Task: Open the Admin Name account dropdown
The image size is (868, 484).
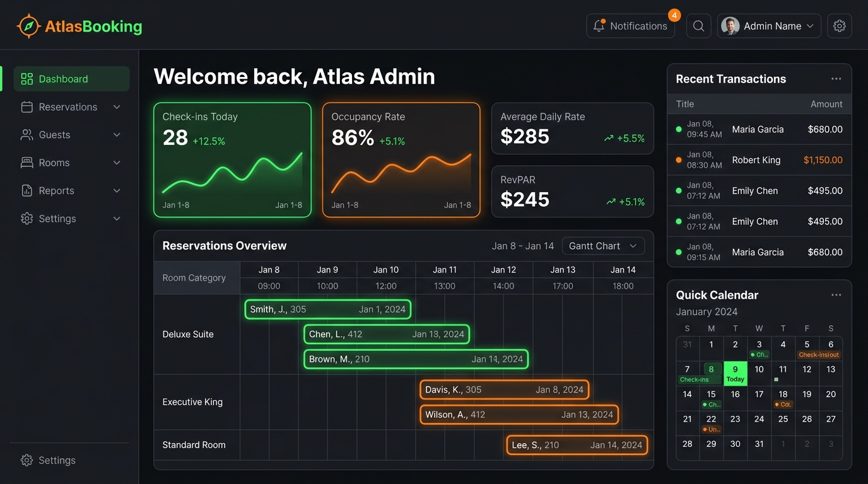Action: click(769, 26)
